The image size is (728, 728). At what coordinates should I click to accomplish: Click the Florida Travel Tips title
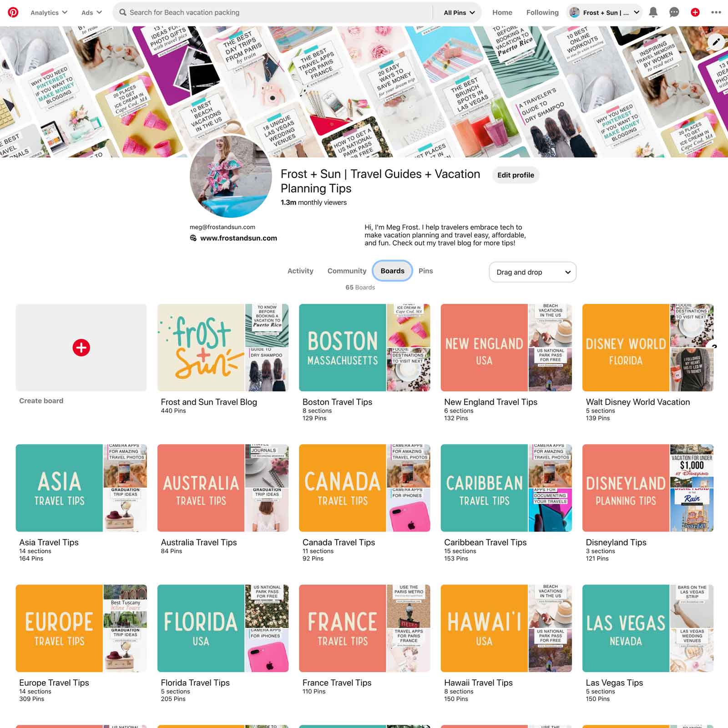(195, 682)
